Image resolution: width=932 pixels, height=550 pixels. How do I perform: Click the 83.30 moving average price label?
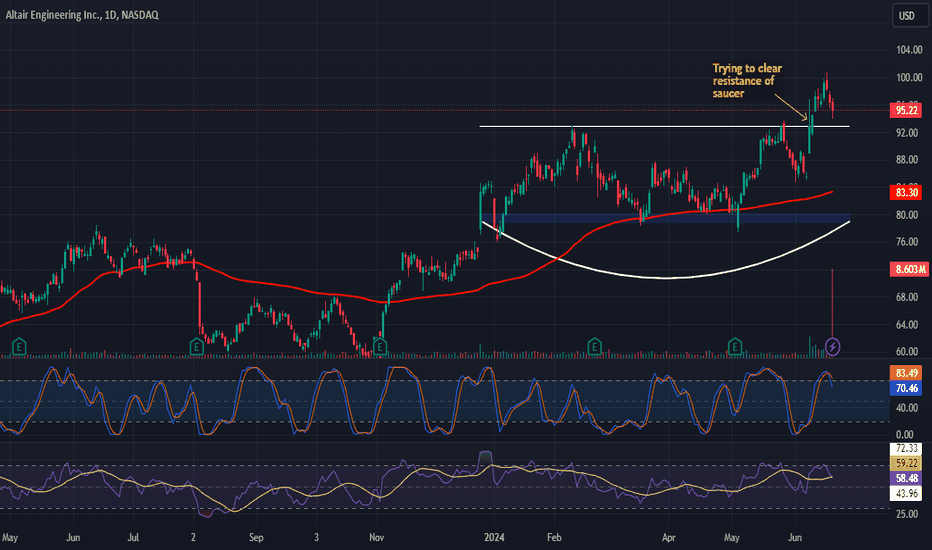tap(906, 192)
